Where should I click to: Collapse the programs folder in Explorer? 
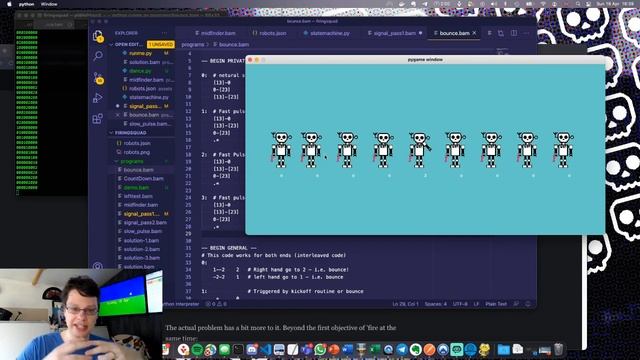131,161
